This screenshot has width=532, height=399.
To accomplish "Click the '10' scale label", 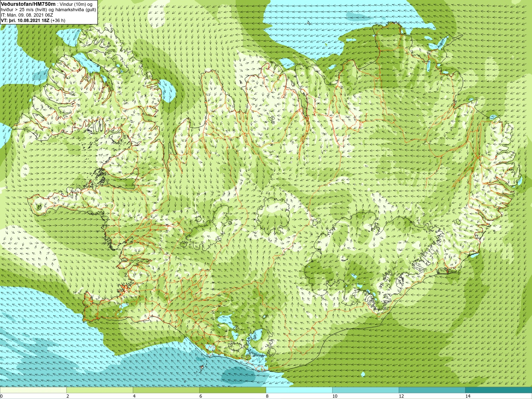I will (335, 396).
